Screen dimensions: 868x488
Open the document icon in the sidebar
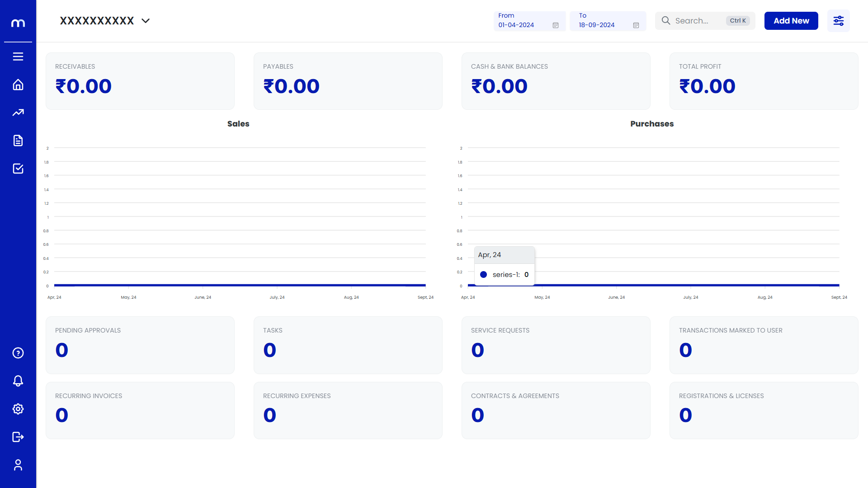coord(18,141)
